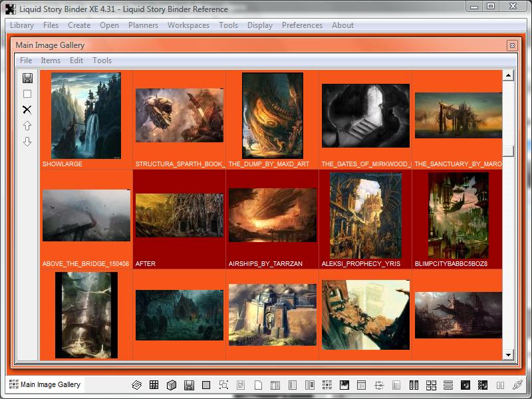
Task: Select the AIRSHIPS_BY_TARRZAN thumbnail
Action: point(272,215)
